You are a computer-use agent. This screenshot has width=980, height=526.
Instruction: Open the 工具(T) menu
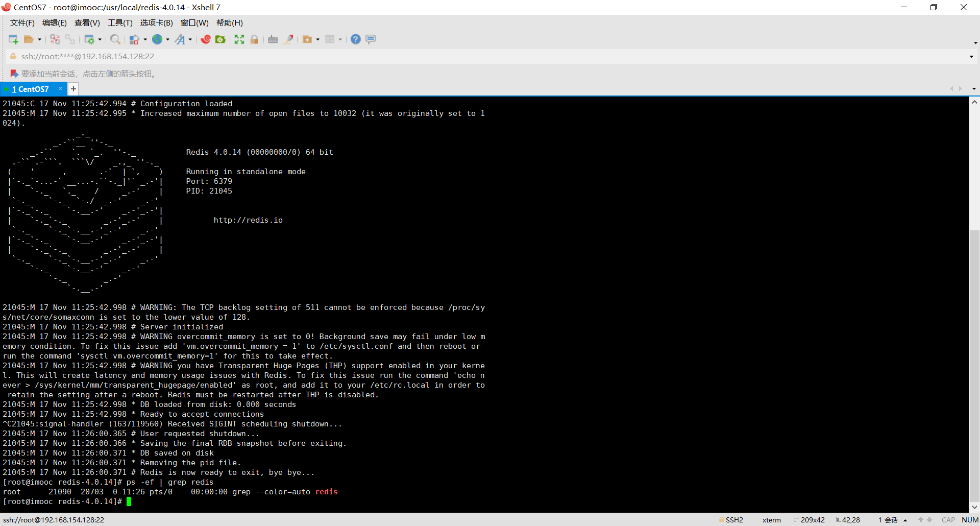(x=120, y=23)
